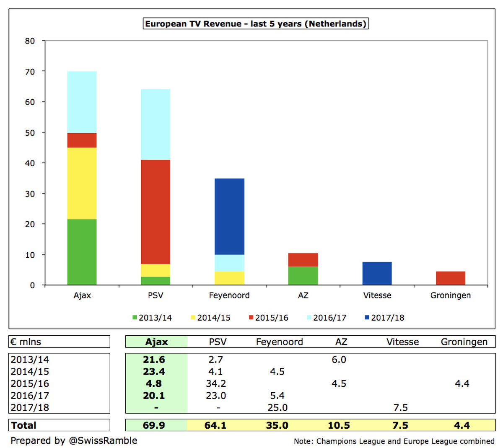
Task: Click PSV 2015/16 value 34.2
Action: coord(215,383)
